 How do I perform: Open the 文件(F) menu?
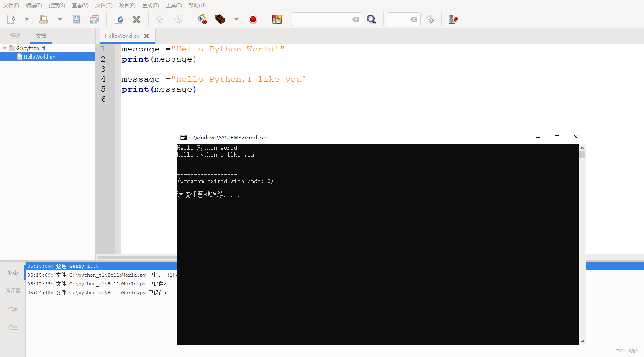tap(11, 5)
